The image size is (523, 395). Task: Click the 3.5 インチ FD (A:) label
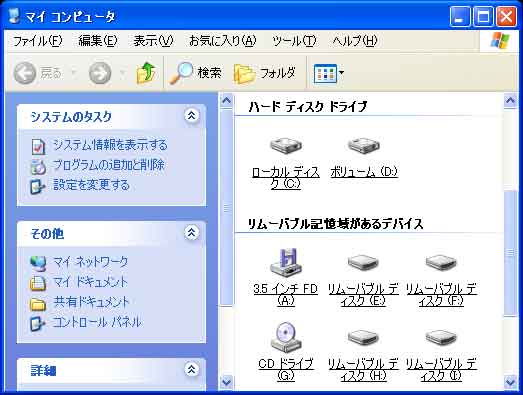[286, 295]
